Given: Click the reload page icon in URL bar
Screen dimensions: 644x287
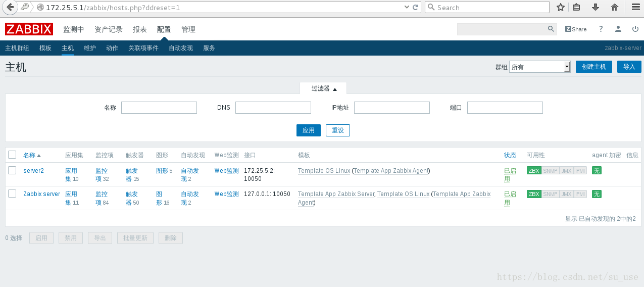Looking at the screenshot, I should click(x=416, y=7).
